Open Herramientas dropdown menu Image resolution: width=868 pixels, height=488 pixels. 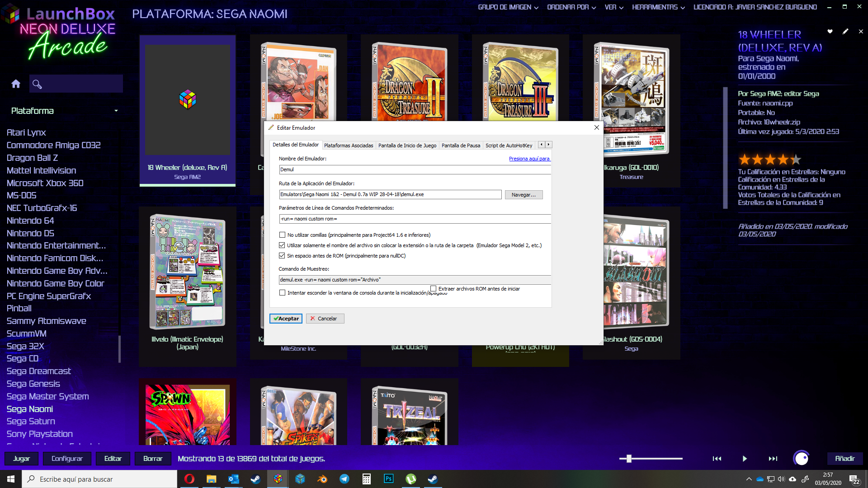[x=658, y=7]
